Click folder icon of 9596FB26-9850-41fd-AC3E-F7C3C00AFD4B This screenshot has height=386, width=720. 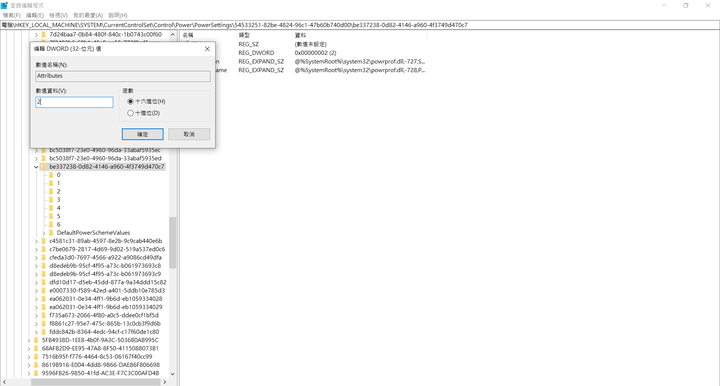click(x=36, y=373)
